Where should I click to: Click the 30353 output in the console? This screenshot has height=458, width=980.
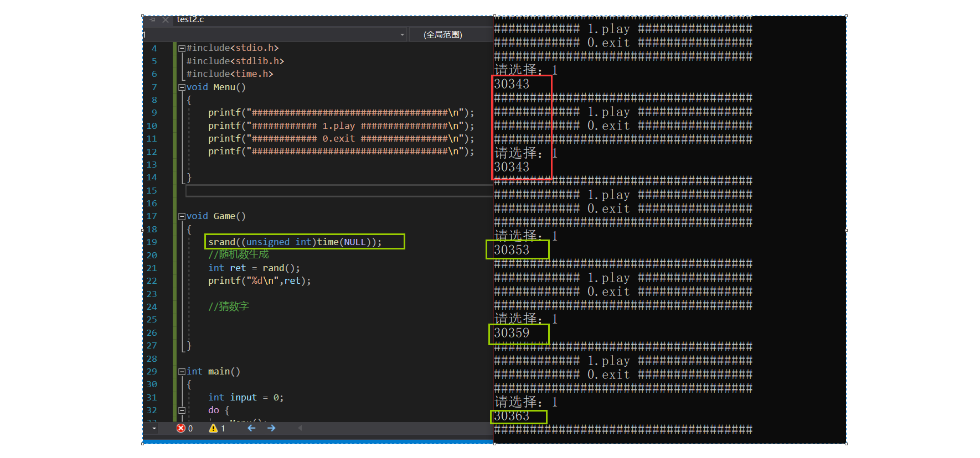512,250
